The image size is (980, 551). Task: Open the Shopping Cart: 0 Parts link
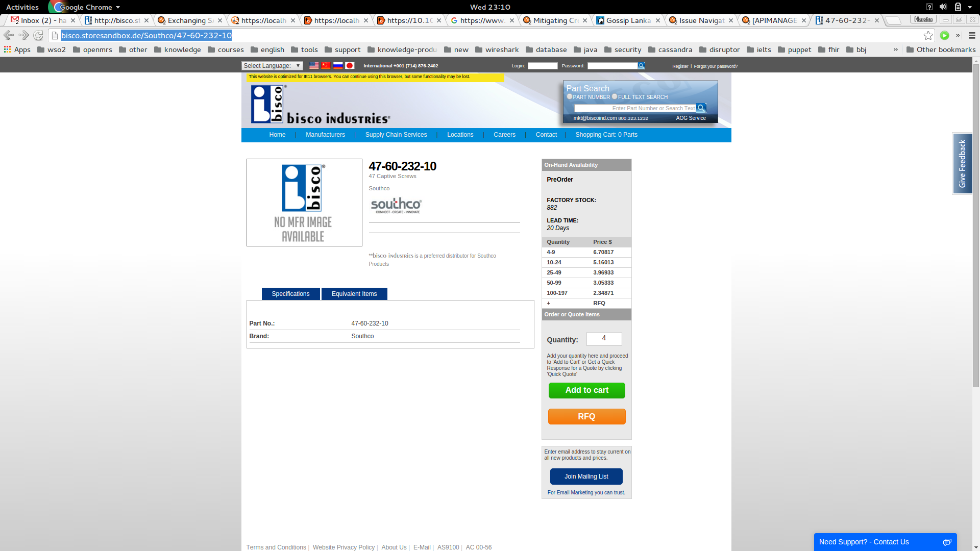pos(606,135)
